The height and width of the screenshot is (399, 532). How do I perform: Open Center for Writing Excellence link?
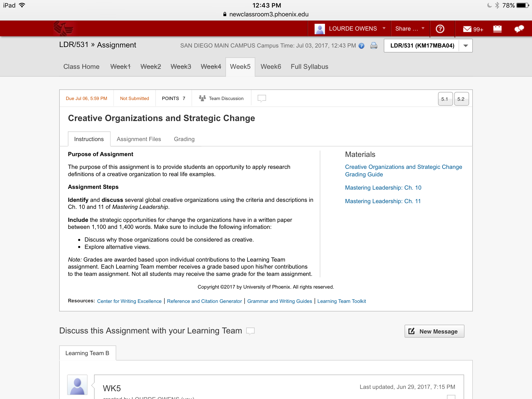coord(129,301)
